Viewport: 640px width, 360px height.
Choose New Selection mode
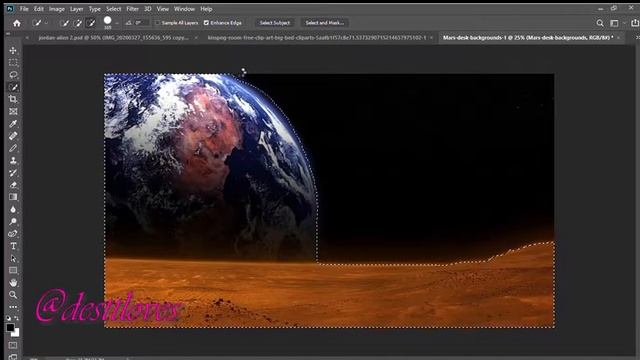pos(64,23)
